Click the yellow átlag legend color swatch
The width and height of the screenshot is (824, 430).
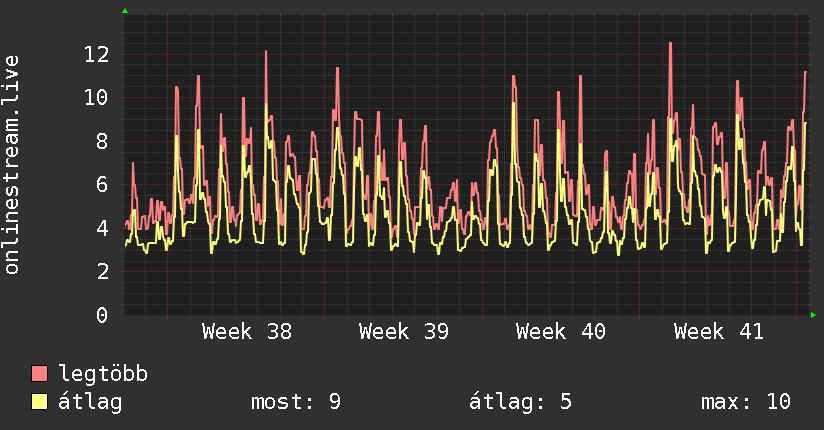[39, 402]
